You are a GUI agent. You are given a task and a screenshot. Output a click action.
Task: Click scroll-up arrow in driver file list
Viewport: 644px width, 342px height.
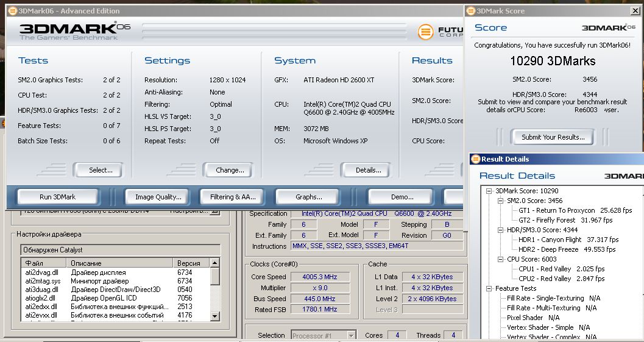(215, 262)
